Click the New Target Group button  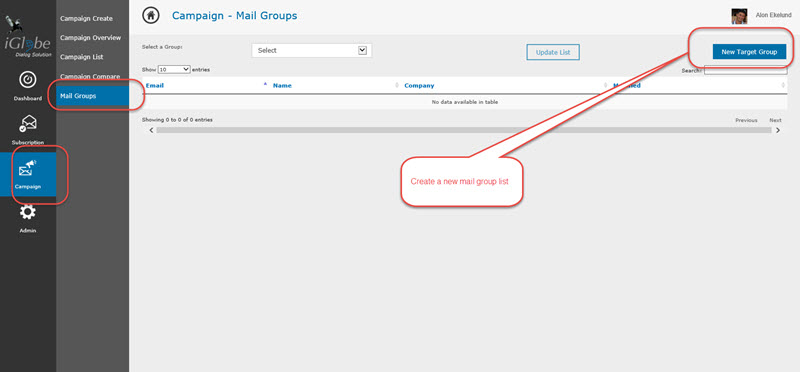[x=749, y=52]
